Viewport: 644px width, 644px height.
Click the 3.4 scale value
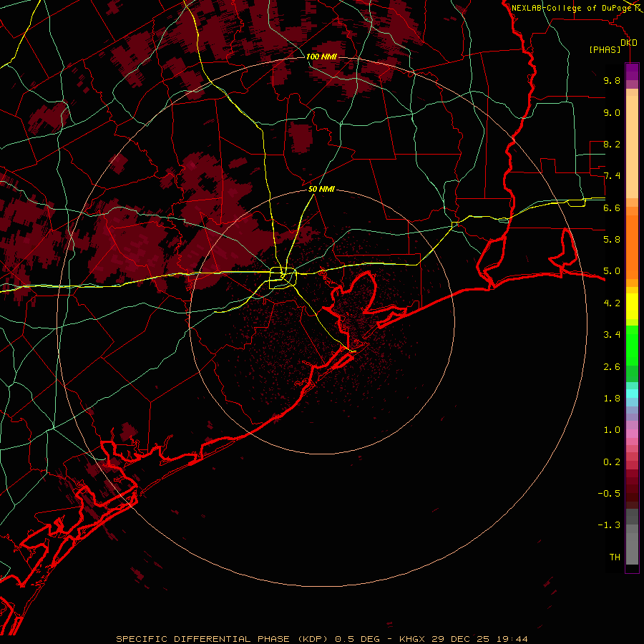pos(612,335)
